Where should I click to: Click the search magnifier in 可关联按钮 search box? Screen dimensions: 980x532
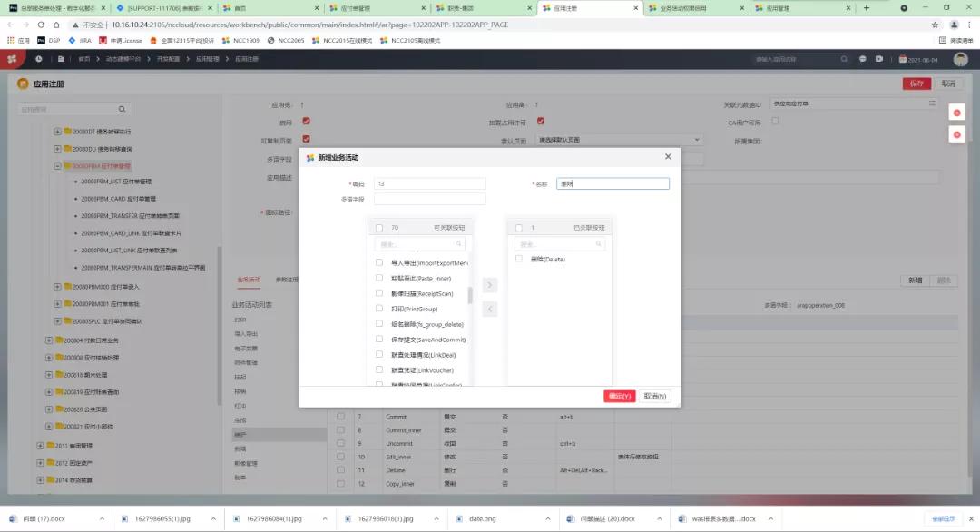[460, 243]
